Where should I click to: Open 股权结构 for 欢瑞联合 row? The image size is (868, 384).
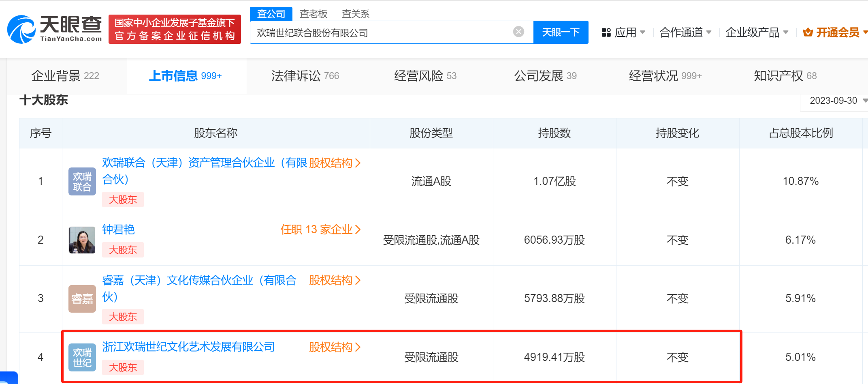[x=335, y=163]
